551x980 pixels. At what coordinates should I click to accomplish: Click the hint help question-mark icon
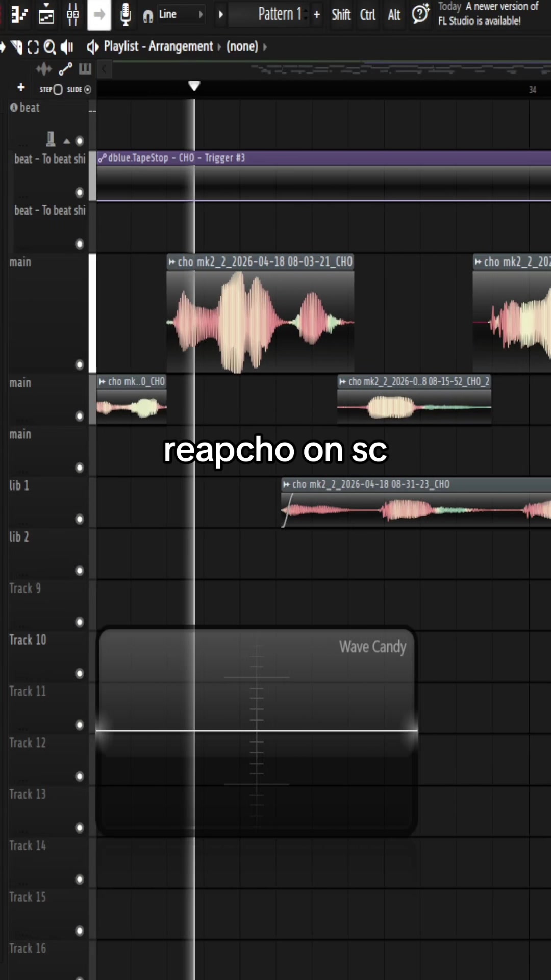click(420, 14)
